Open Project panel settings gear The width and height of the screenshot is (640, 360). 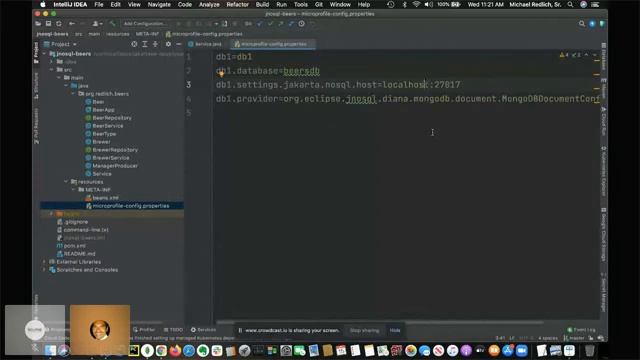click(168, 44)
